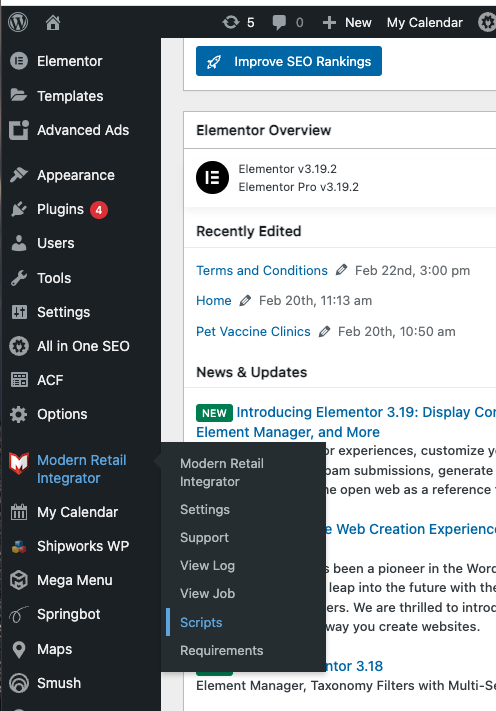496x711 pixels.
Task: Select Scripts in the submenu
Action: click(201, 622)
